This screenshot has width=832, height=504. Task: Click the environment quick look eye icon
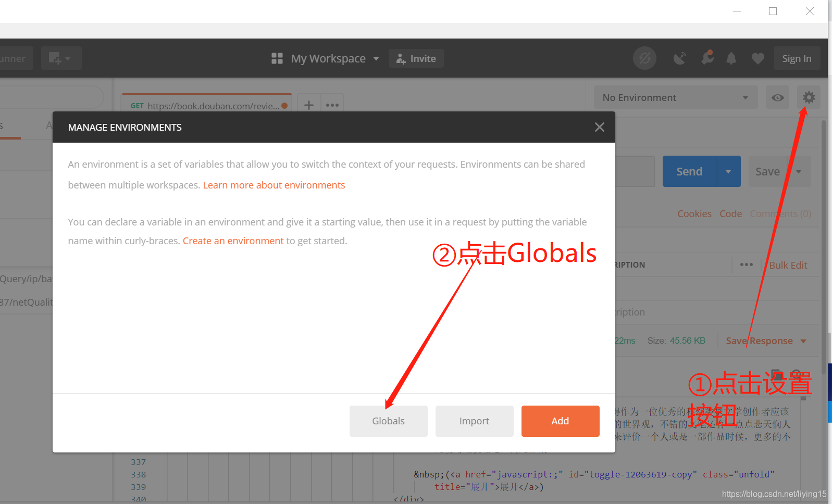point(777,97)
